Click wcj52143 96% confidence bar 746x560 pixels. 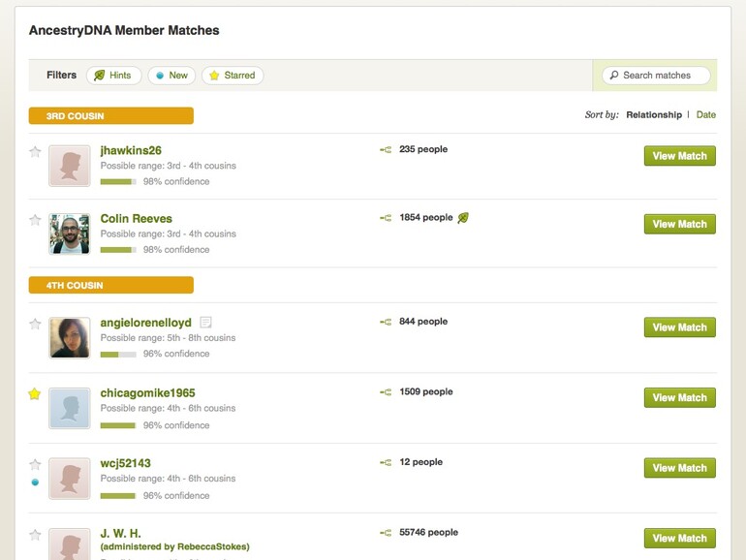point(118,496)
